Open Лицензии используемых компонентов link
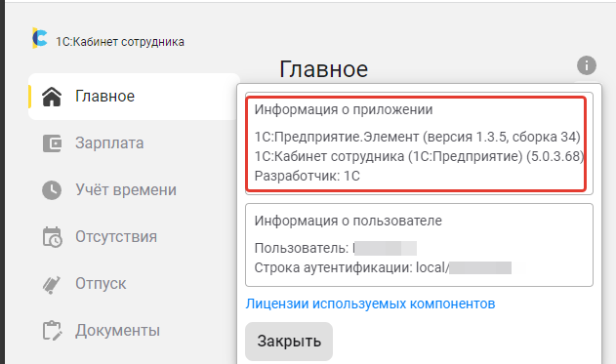 (x=370, y=303)
